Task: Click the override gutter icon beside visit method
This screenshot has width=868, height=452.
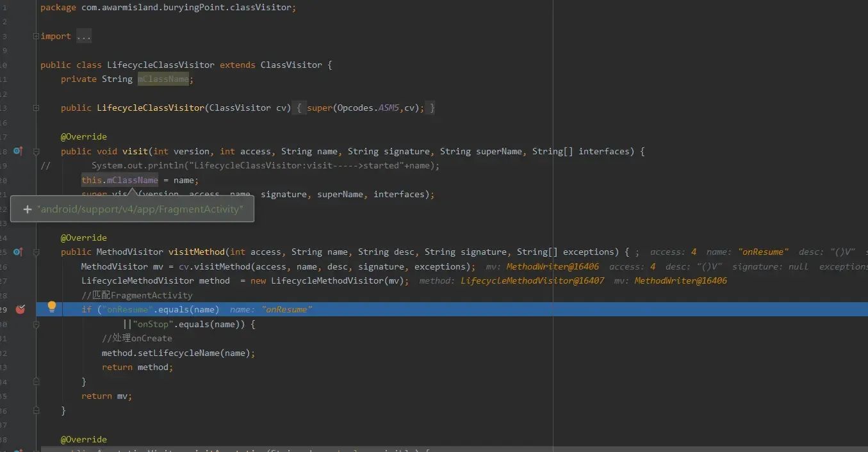Action: tap(18, 151)
